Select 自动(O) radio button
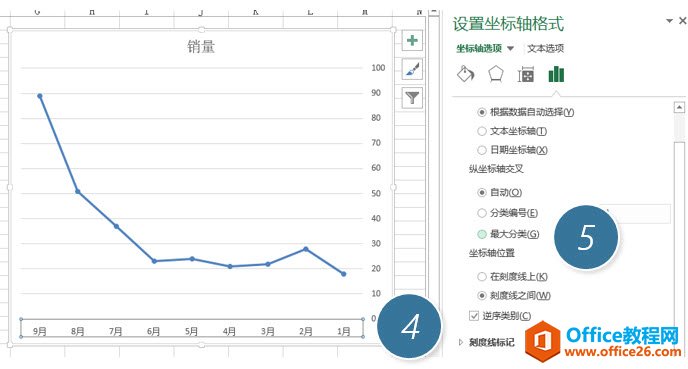Image resolution: width=688 pixels, height=369 pixels. [482, 193]
